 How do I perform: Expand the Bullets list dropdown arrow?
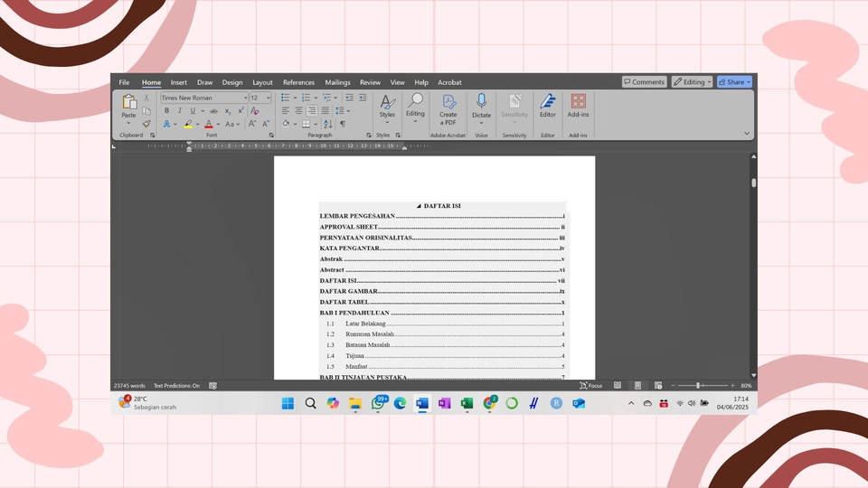295,98
